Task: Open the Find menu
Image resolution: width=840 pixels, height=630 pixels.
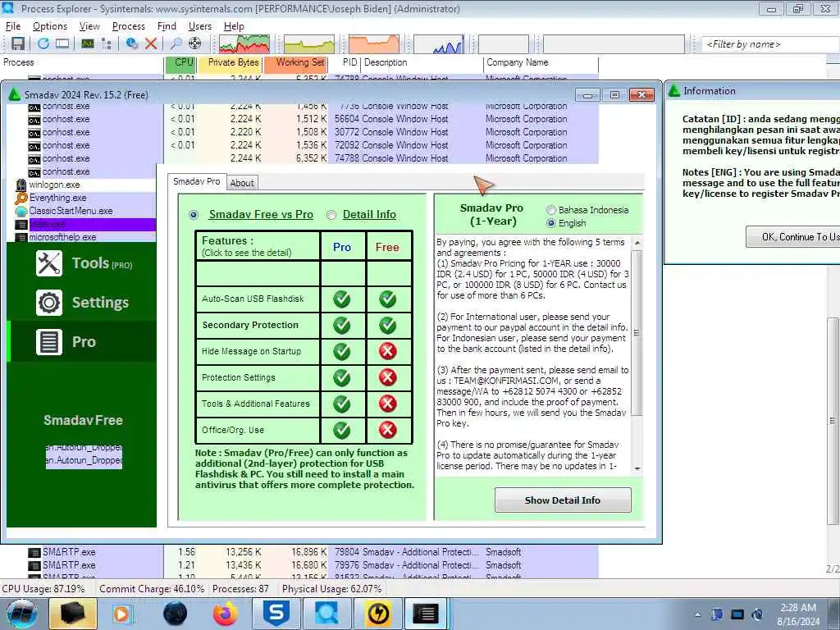Action: coord(167,26)
